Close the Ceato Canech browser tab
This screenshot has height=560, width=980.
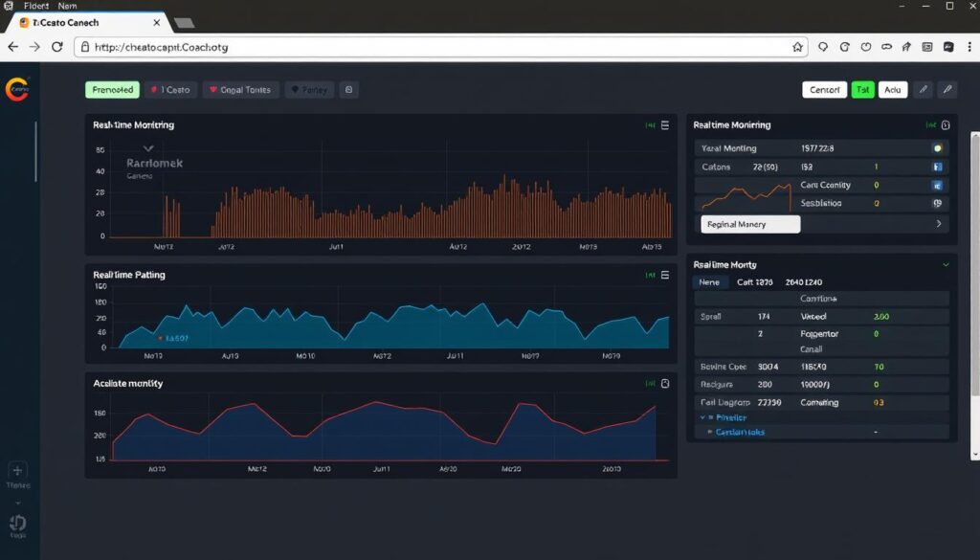(156, 23)
